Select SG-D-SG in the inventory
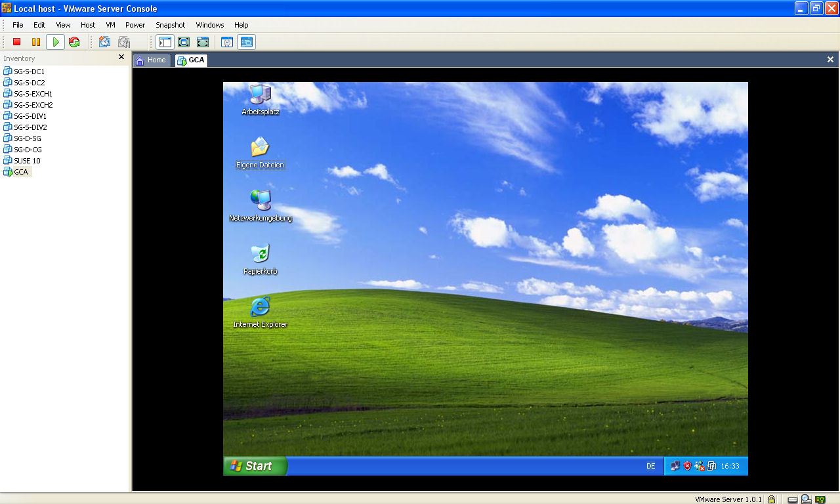840x504 pixels. click(x=22, y=138)
